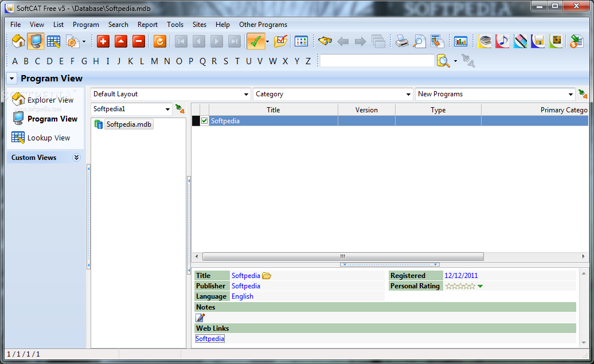Open the Personal Rating green dropdown arrow
Screen dimensions: 594x364
tap(480, 287)
